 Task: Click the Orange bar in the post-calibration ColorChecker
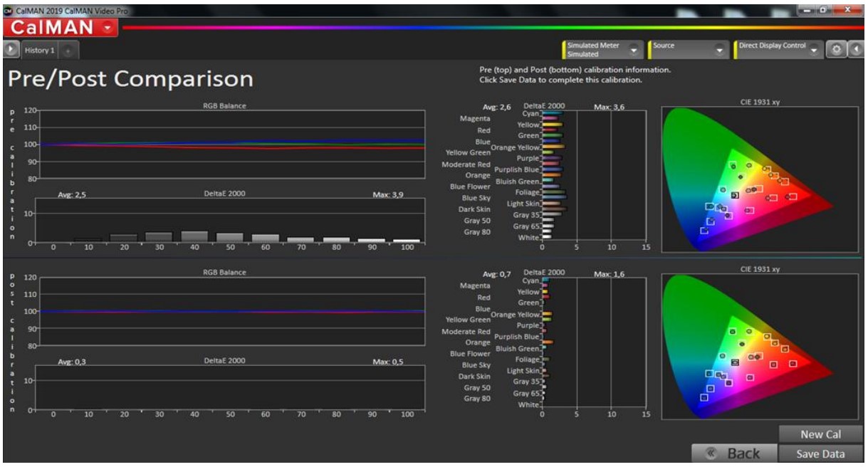click(548, 342)
